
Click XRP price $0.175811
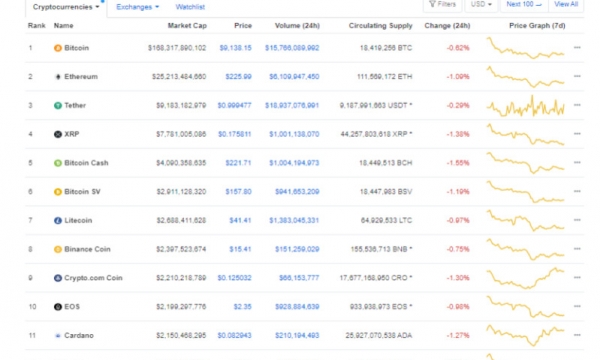pyautogui.click(x=235, y=134)
